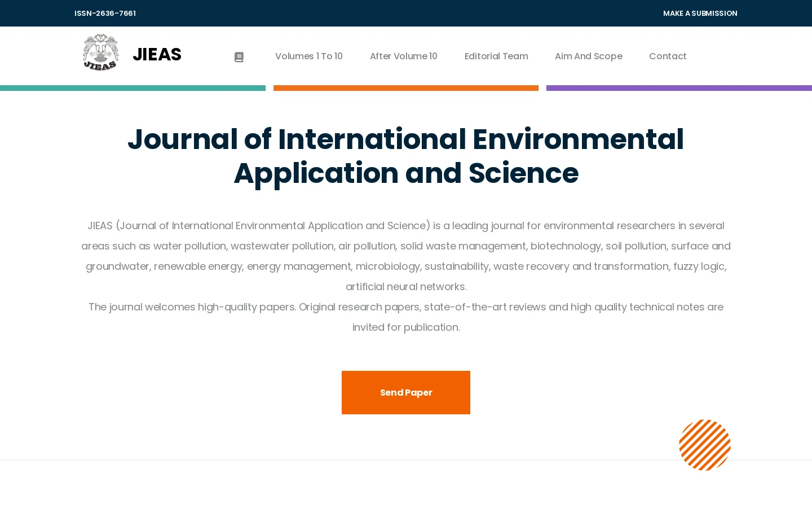Open the Volumes 1 To 10 menu
812x508 pixels.
click(x=309, y=56)
